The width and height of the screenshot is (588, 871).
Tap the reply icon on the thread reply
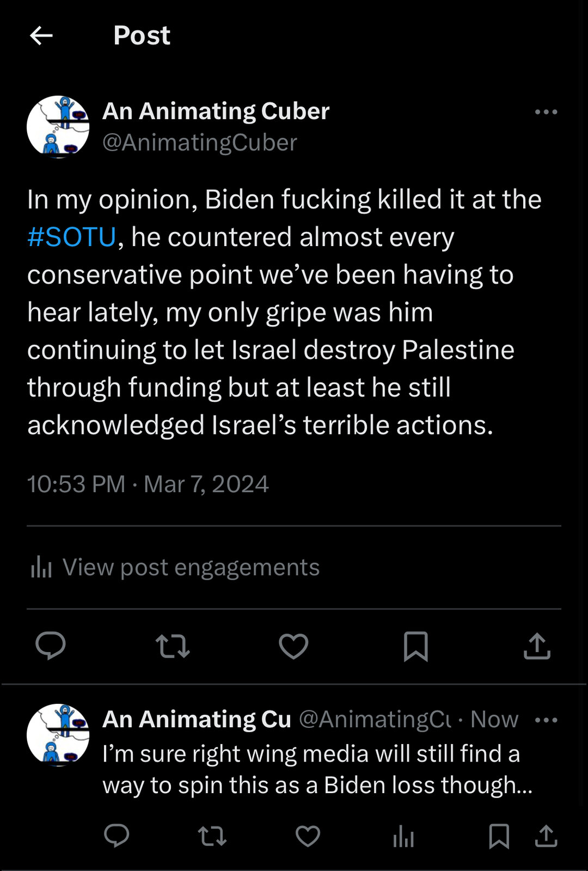pyautogui.click(x=117, y=836)
